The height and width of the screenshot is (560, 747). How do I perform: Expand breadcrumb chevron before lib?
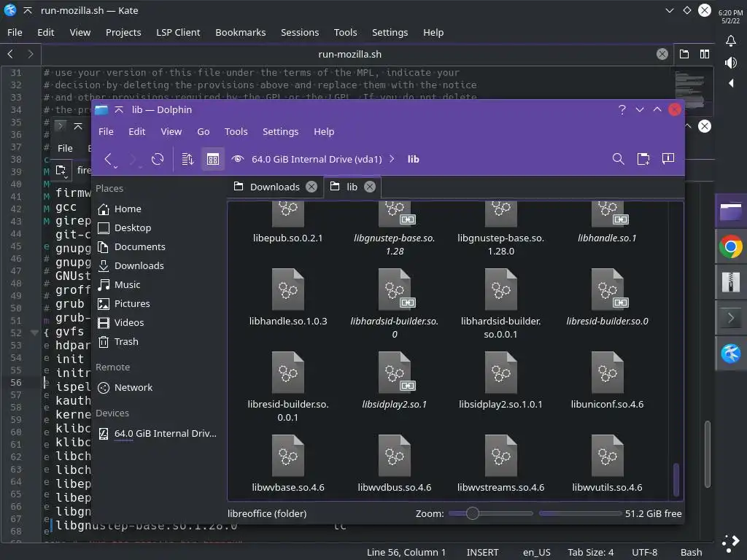click(392, 159)
